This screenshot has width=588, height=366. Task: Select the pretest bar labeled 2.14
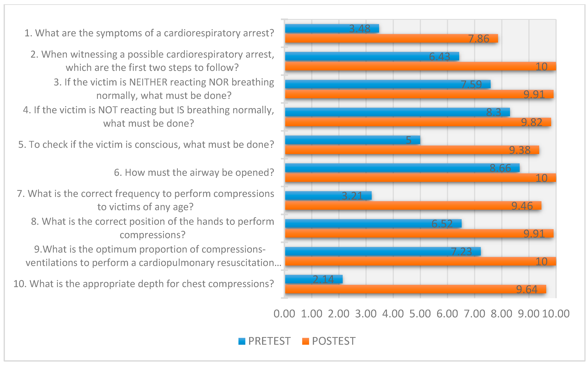314,279
